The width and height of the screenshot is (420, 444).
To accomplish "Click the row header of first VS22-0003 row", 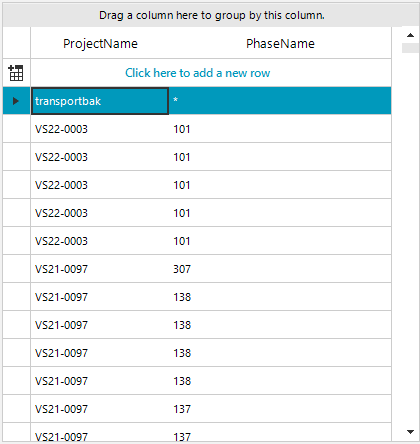I will (17, 129).
